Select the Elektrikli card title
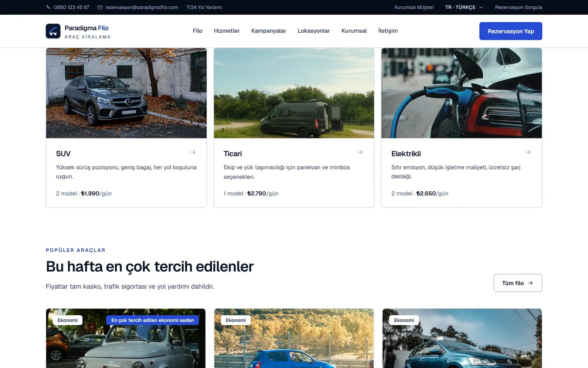Viewport: 588px width, 368px height. point(406,154)
